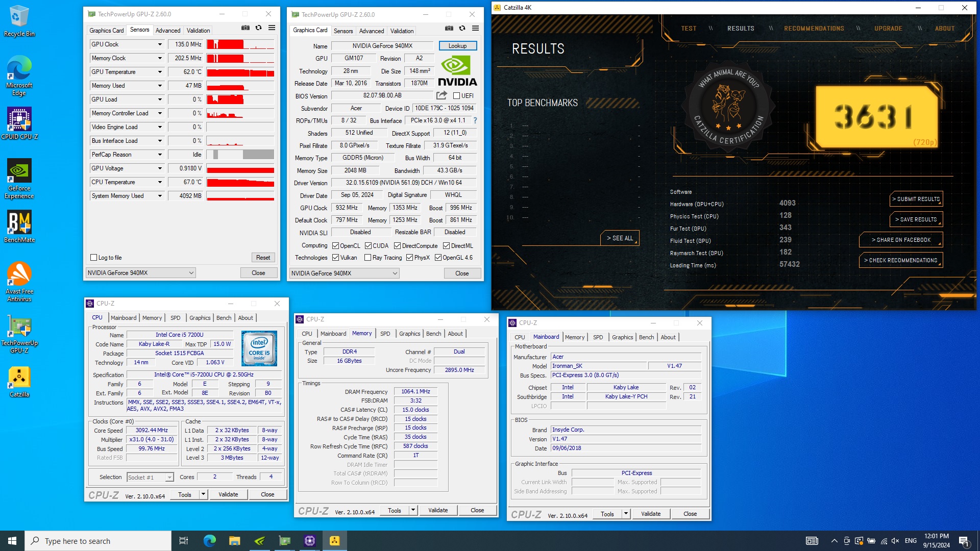Click Bus Interface question mark help icon
The height and width of the screenshot is (551, 980).
point(475,120)
